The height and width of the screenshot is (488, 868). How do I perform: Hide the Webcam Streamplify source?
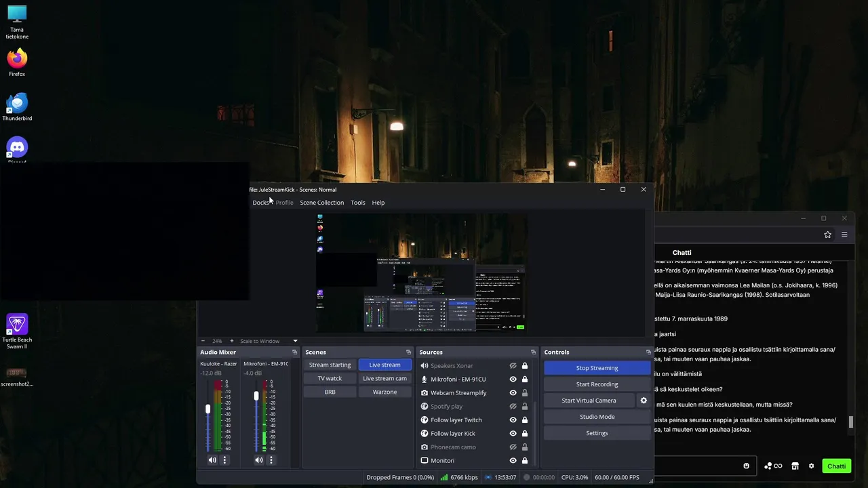point(513,393)
